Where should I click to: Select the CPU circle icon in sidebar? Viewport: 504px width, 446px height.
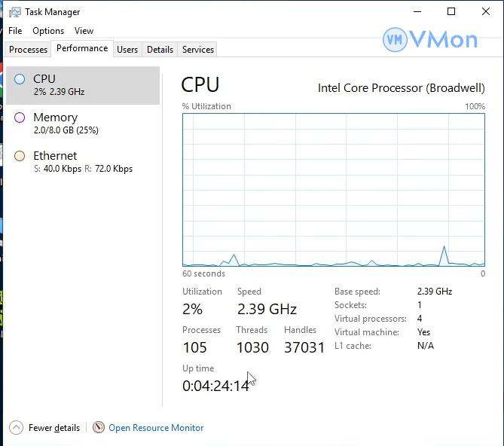tap(20, 78)
